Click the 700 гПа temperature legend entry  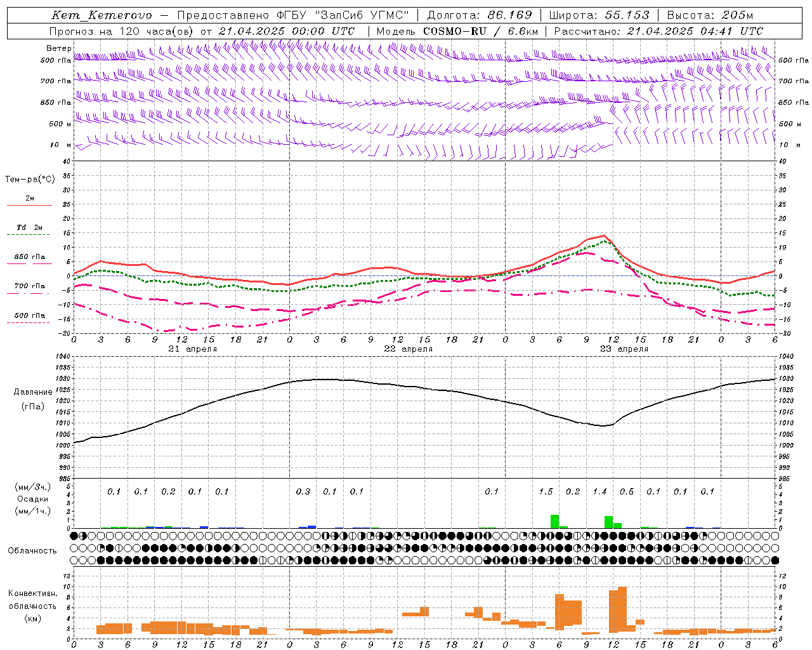point(29,286)
